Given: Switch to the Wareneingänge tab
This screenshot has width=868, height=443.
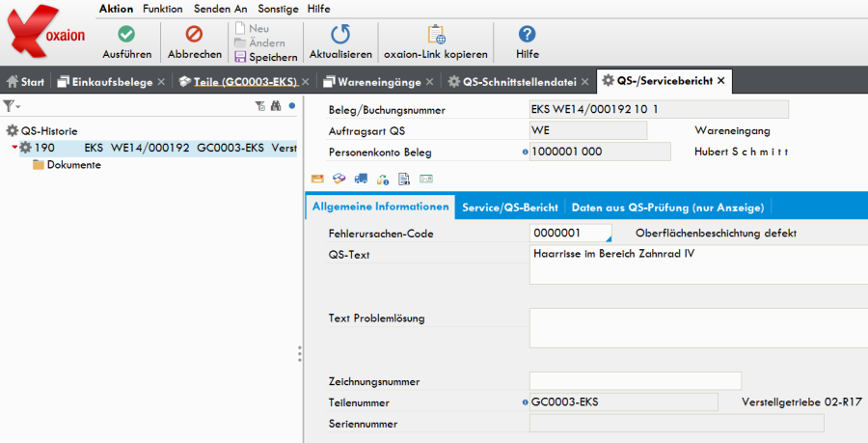Looking at the screenshot, I should pos(372,82).
